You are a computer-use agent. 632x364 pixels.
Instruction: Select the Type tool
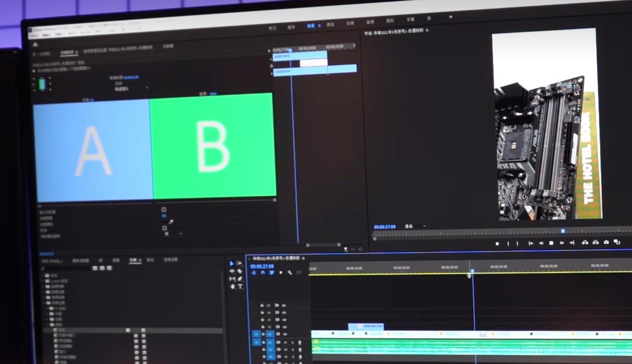pyautogui.click(x=240, y=287)
